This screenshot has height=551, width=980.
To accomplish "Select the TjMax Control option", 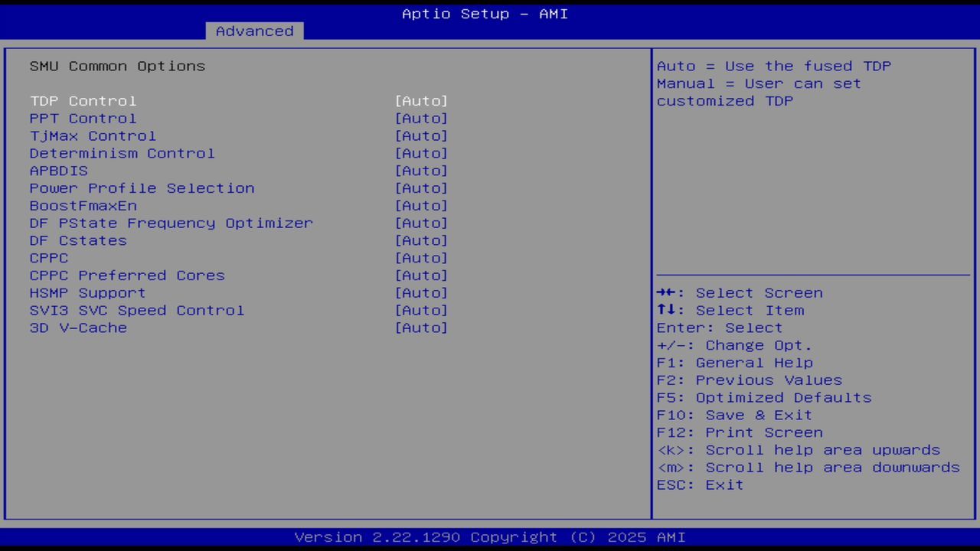I will pos(93,136).
